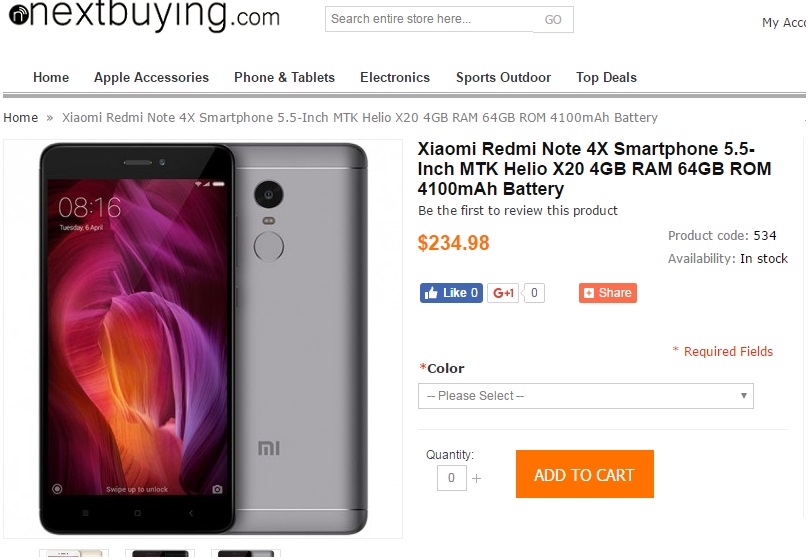Click Be the first to review link

click(x=518, y=211)
